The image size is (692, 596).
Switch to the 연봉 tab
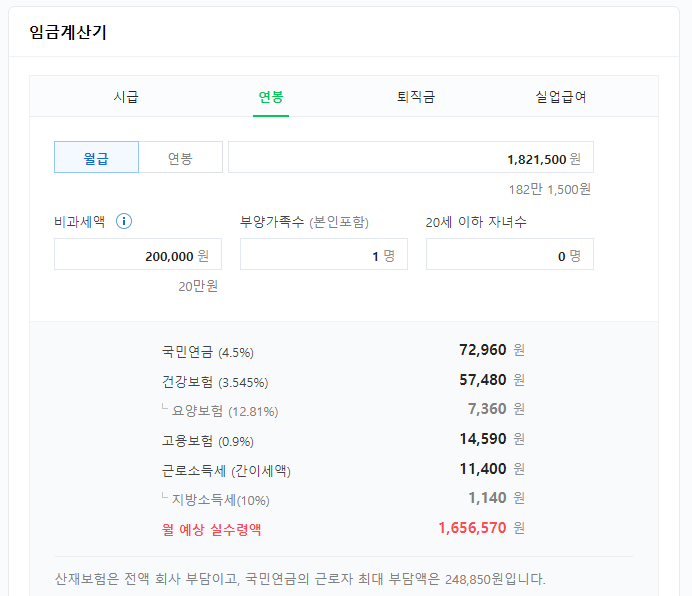(271, 97)
